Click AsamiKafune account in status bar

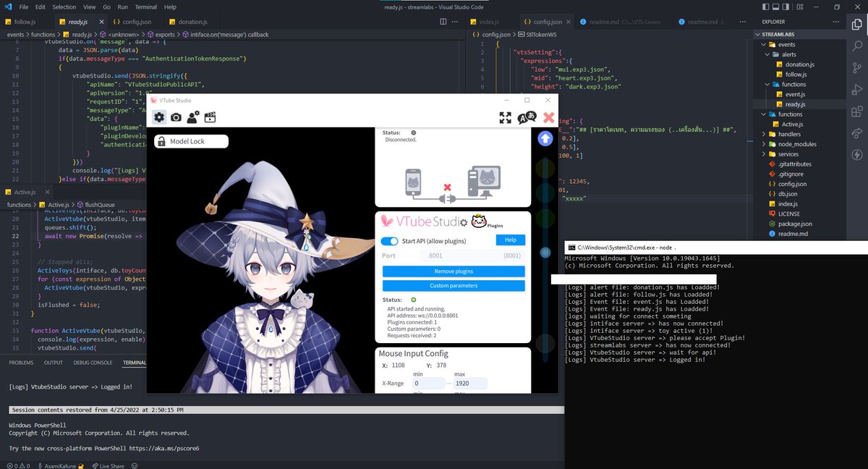pos(62,466)
